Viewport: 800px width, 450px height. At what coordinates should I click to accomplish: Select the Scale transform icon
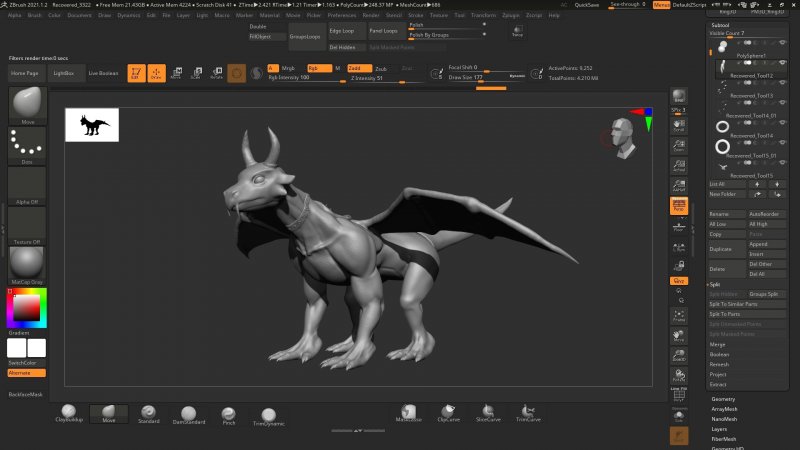(196, 73)
